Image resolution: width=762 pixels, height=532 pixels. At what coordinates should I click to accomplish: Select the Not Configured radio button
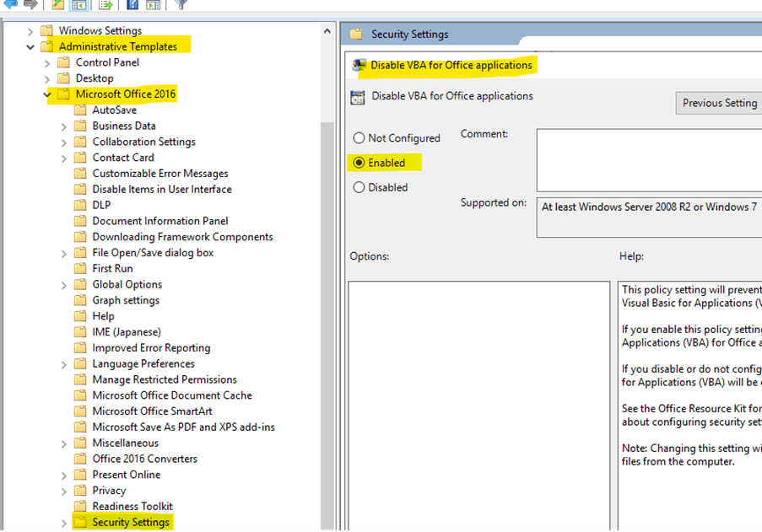(x=359, y=138)
